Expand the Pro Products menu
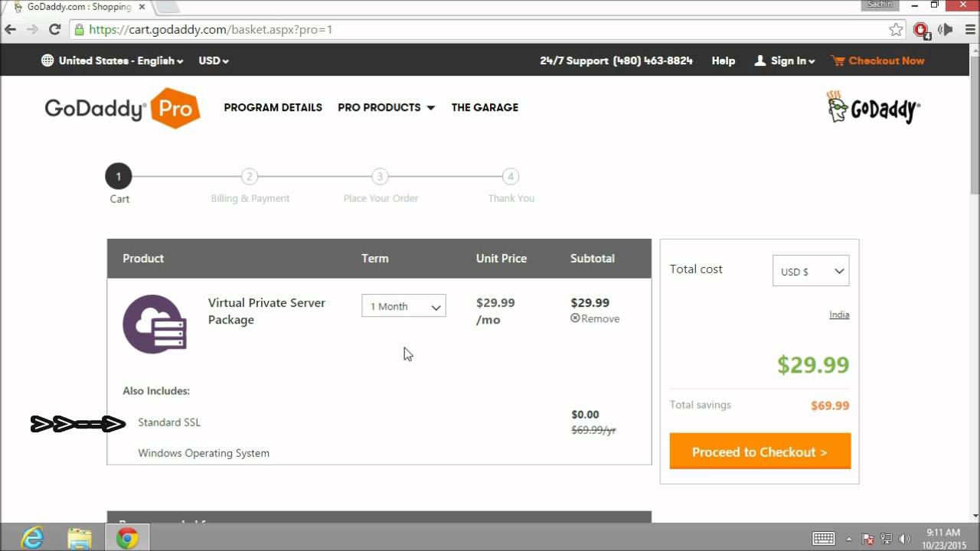This screenshot has width=980, height=551. click(x=387, y=108)
